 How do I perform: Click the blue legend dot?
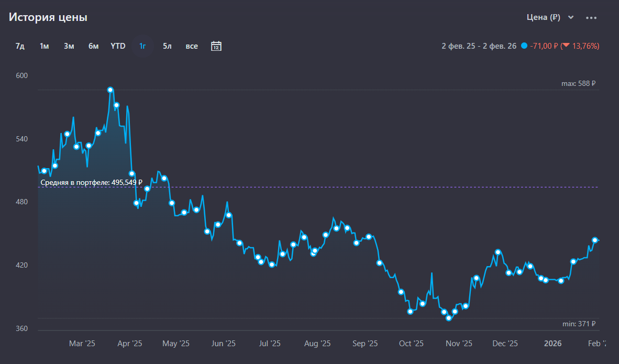coord(524,46)
